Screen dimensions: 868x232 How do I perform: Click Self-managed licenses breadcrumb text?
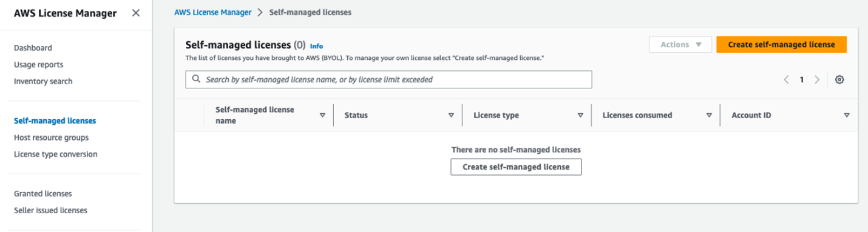pos(310,12)
